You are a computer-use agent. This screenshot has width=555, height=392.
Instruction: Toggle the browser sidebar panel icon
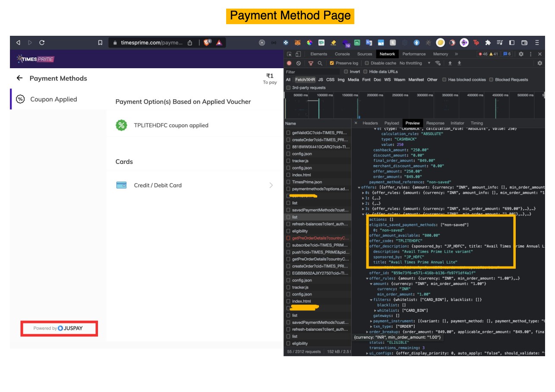tap(512, 43)
